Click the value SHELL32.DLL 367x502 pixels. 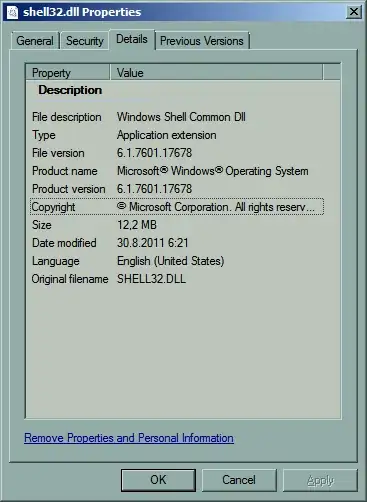(x=151, y=279)
